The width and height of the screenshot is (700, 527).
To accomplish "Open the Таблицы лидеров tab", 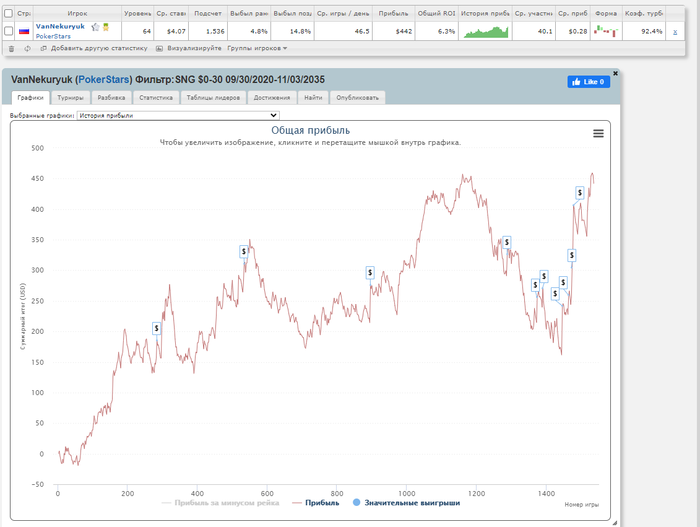I will click(x=213, y=98).
